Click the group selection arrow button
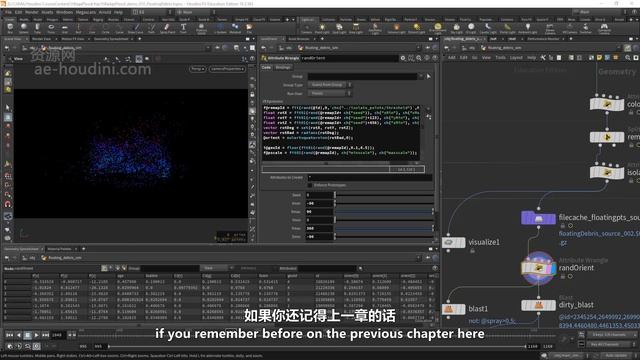 coord(429,76)
